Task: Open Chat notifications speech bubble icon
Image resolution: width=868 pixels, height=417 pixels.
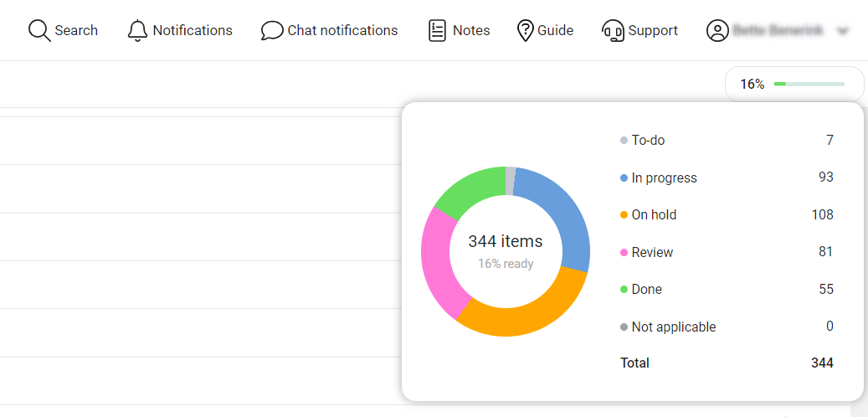Action: (272, 31)
